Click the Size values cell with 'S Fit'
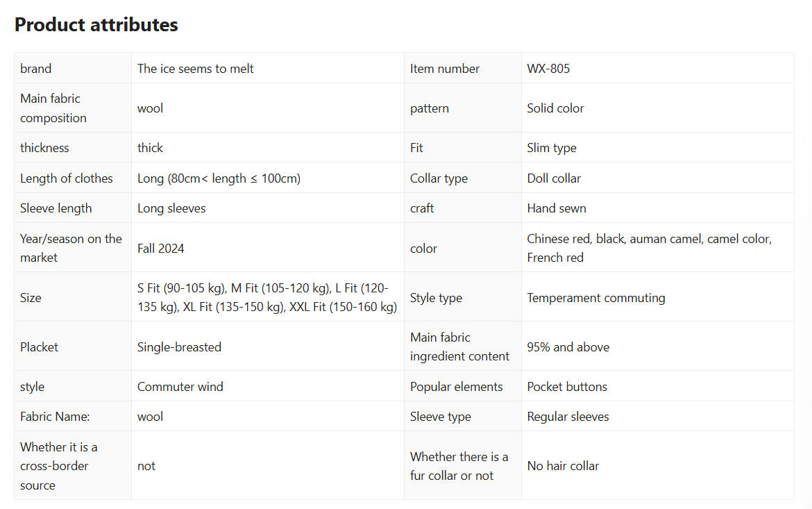This screenshot has height=509, width=812. [x=267, y=297]
